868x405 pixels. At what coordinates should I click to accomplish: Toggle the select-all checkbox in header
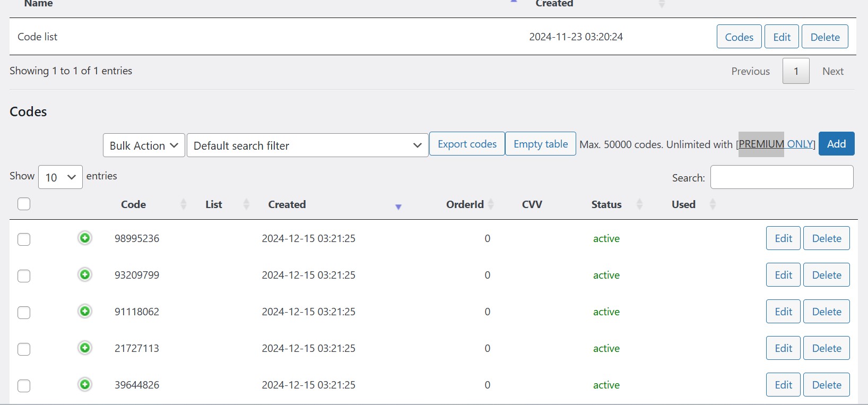pyautogui.click(x=24, y=204)
